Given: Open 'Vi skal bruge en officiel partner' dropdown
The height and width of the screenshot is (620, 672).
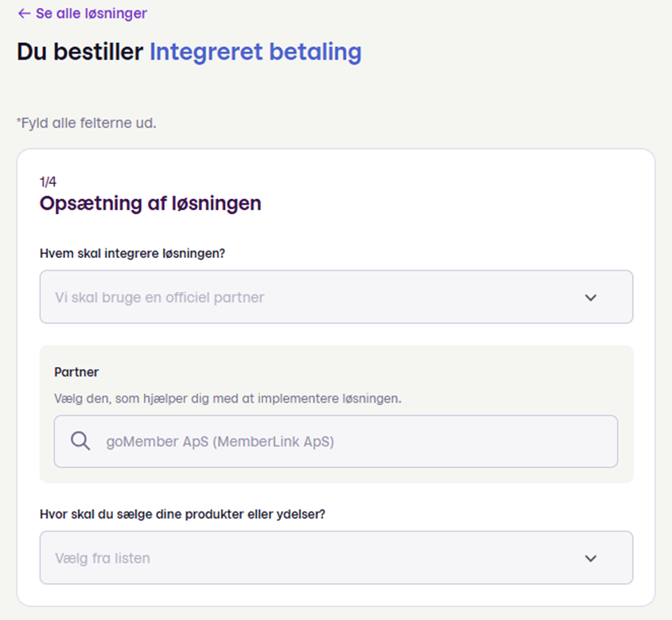Looking at the screenshot, I should [x=336, y=297].
